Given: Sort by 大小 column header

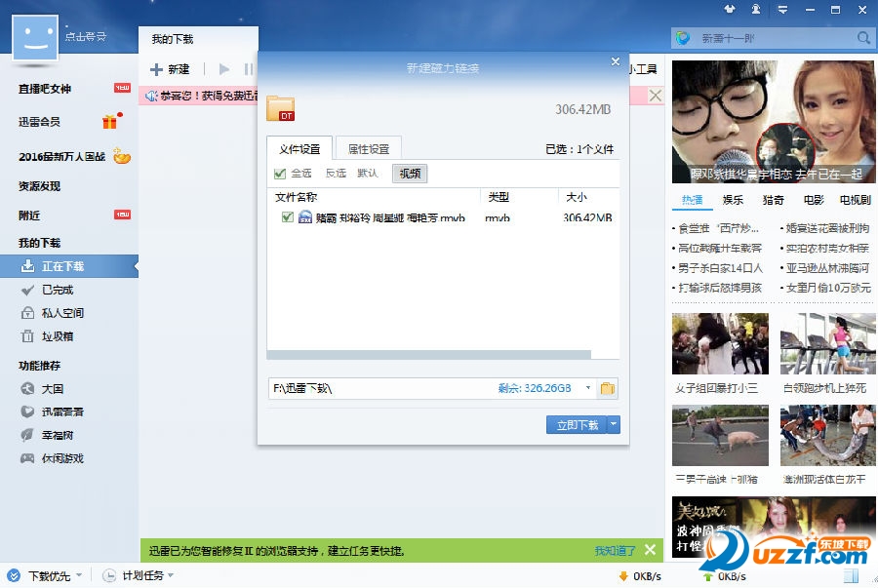Looking at the screenshot, I should coord(577,197).
